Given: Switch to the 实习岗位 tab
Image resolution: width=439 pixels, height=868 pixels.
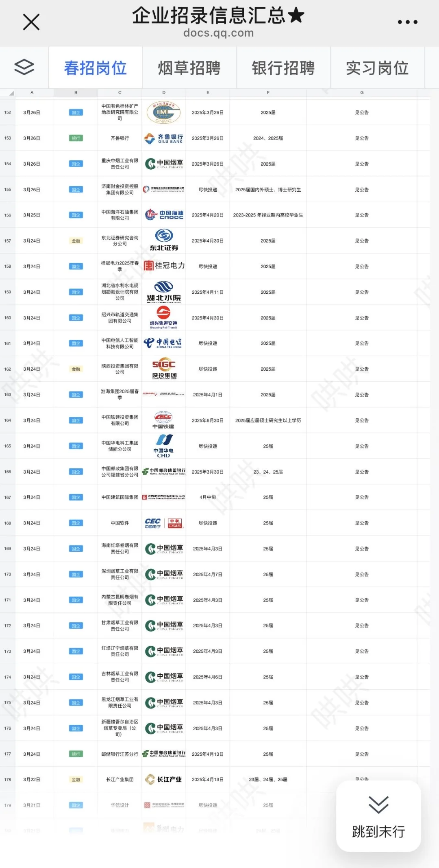Looking at the screenshot, I should [377, 68].
